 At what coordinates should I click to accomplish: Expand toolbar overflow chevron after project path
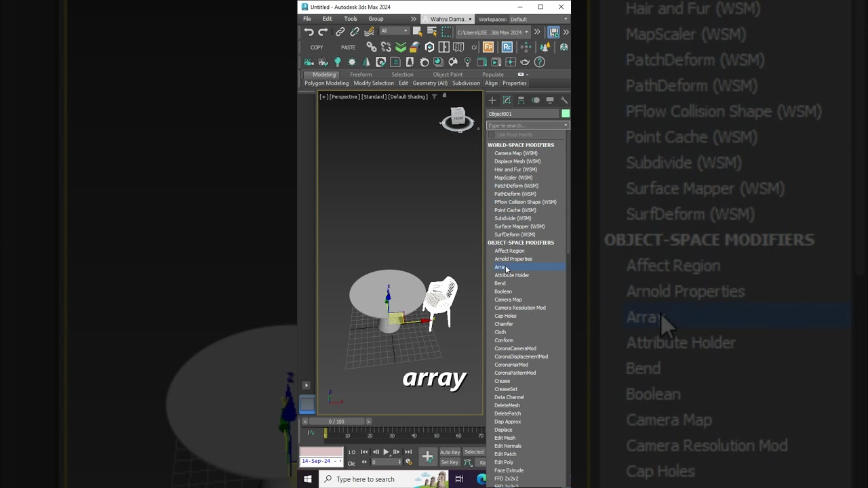(537, 32)
